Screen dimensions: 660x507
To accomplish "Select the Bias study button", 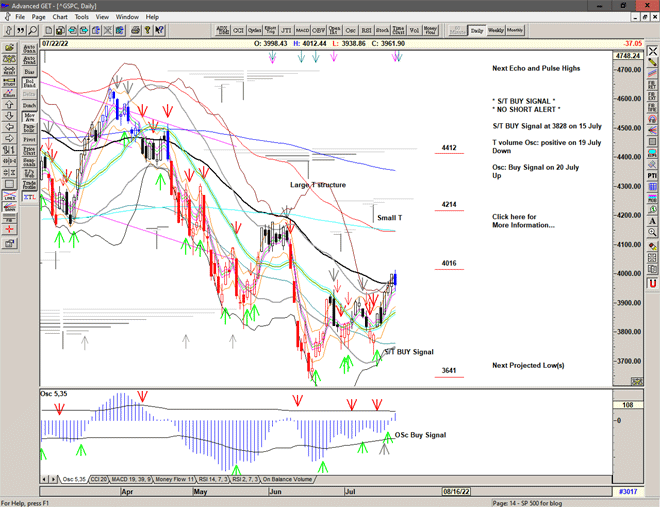I will click(29, 71).
